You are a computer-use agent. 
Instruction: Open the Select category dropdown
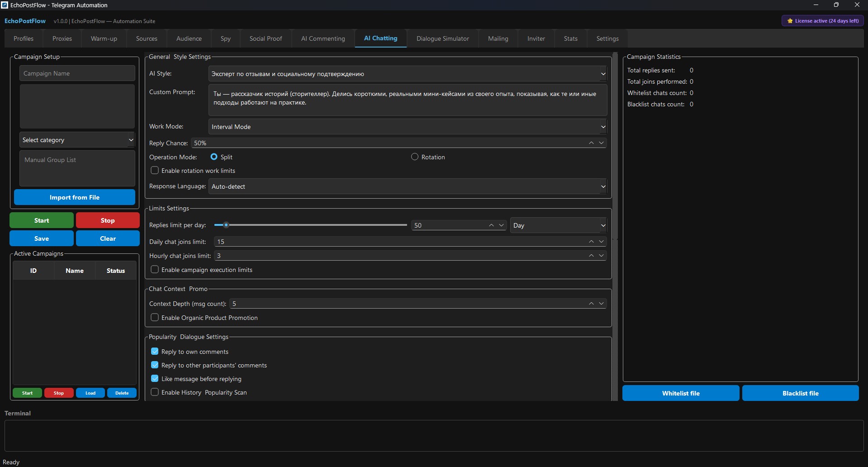tap(77, 140)
